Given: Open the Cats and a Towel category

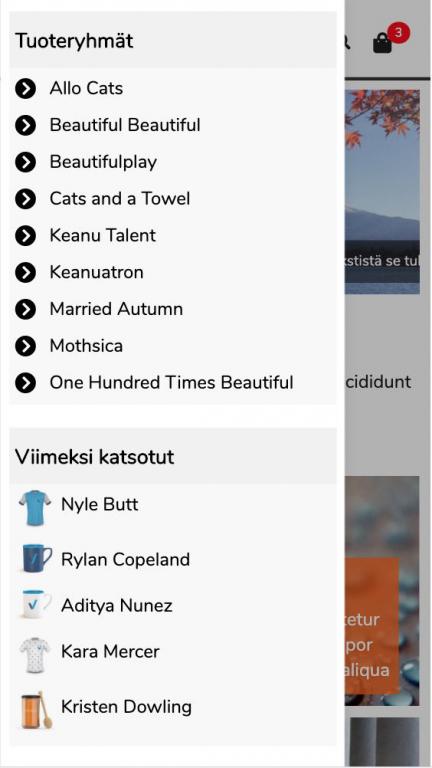Looking at the screenshot, I should click(120, 198).
